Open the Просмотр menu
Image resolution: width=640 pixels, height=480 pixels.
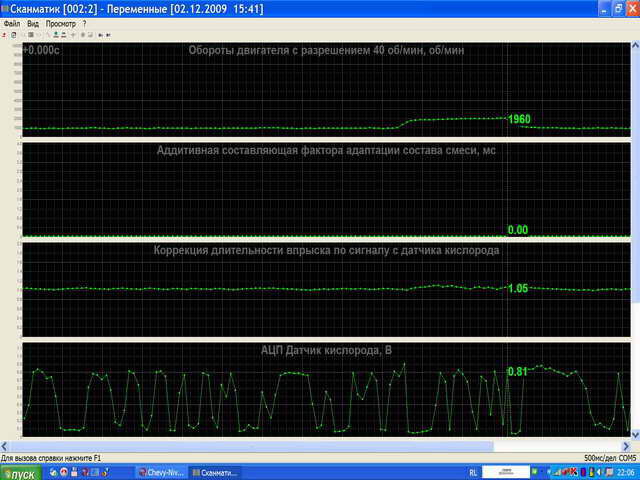(x=60, y=22)
